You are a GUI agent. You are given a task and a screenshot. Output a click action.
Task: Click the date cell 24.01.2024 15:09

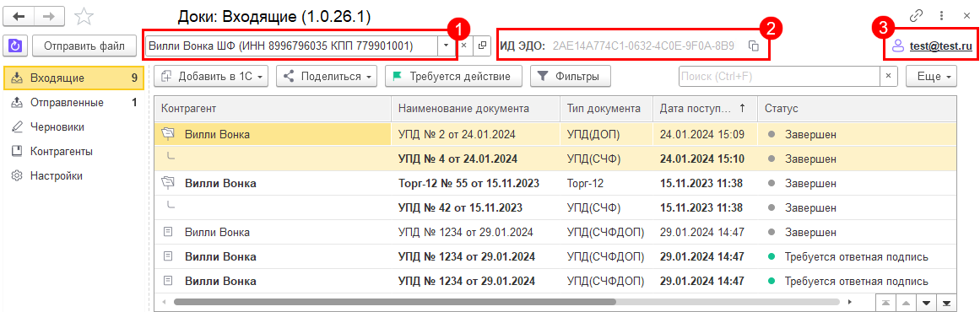tap(705, 134)
